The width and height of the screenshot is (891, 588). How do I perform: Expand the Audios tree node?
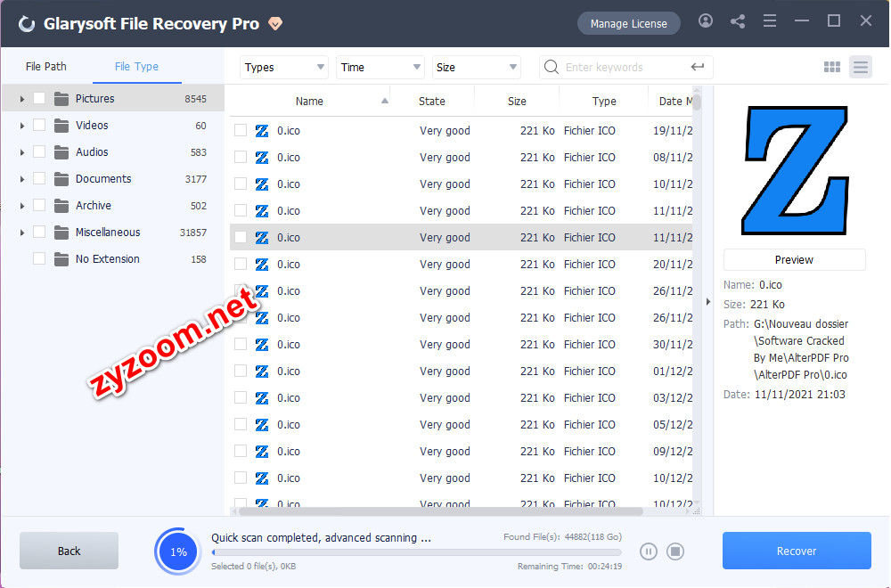coord(22,152)
